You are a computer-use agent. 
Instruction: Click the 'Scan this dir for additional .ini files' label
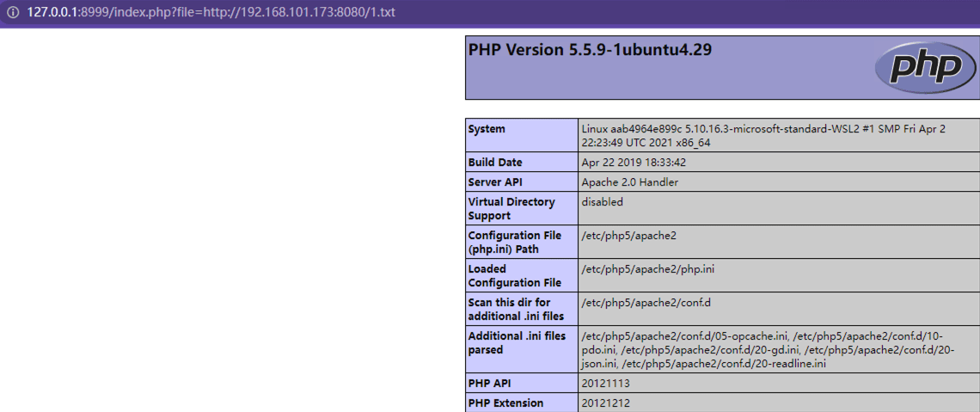[516, 310]
